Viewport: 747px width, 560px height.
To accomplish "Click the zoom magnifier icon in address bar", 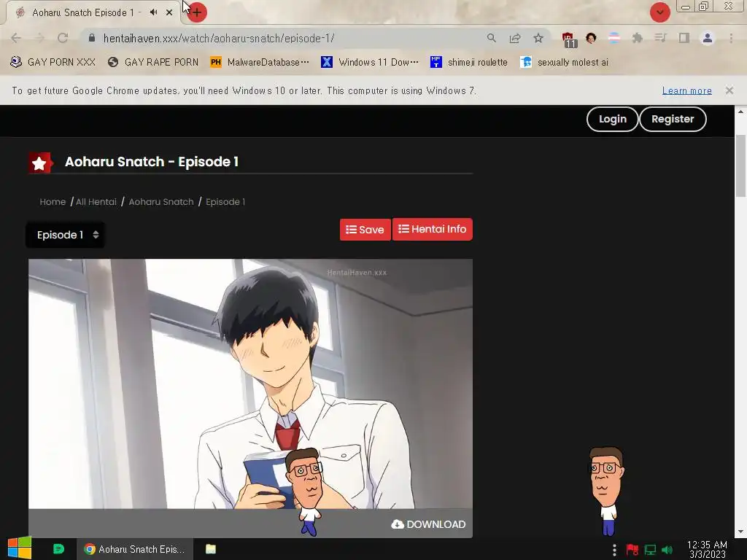I will pos(492,38).
